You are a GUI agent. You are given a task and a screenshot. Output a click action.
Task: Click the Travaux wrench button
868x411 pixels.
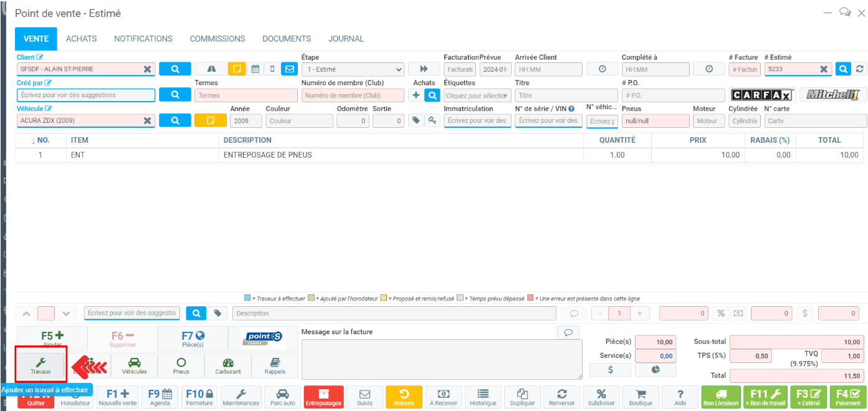[41, 365]
